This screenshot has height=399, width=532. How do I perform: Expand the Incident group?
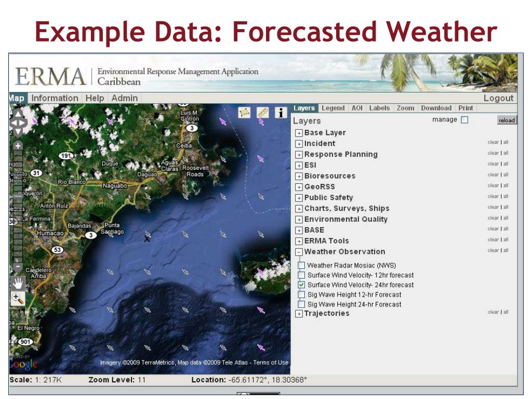tap(299, 144)
